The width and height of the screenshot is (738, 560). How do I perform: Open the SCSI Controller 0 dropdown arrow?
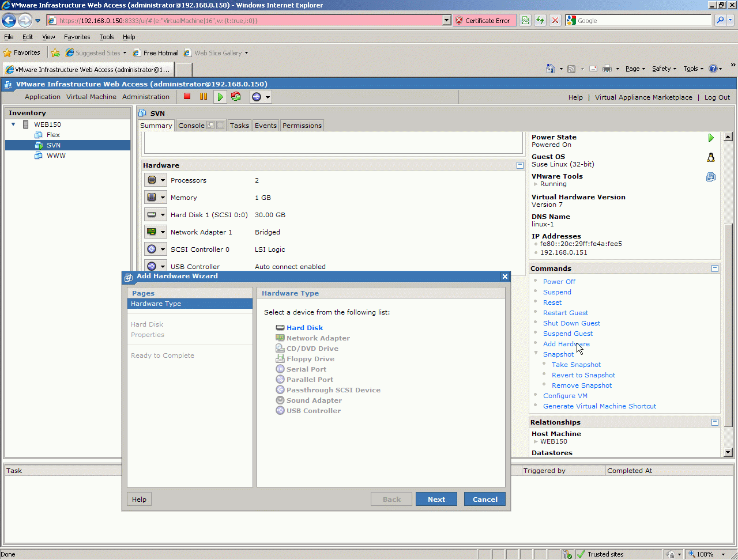pyautogui.click(x=163, y=249)
